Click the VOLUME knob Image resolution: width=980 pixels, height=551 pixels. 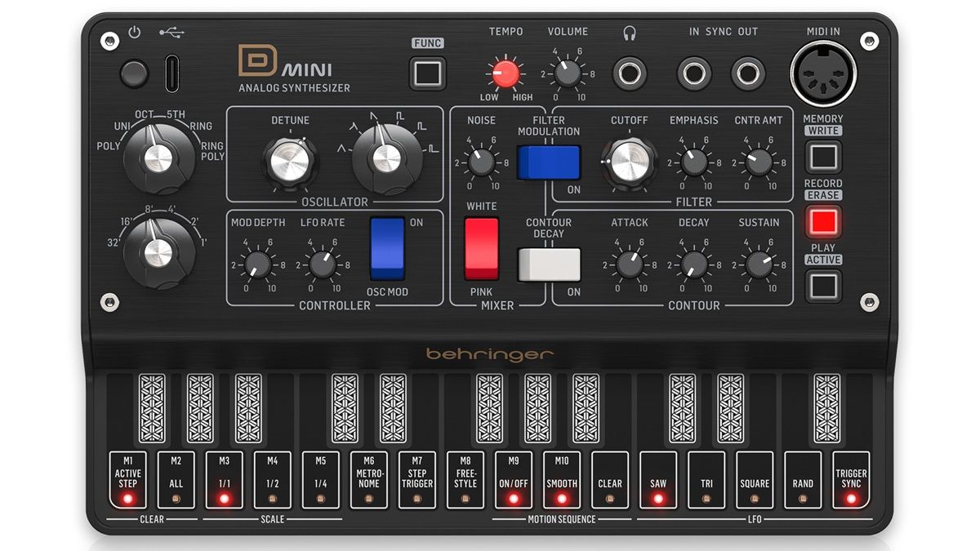[567, 74]
